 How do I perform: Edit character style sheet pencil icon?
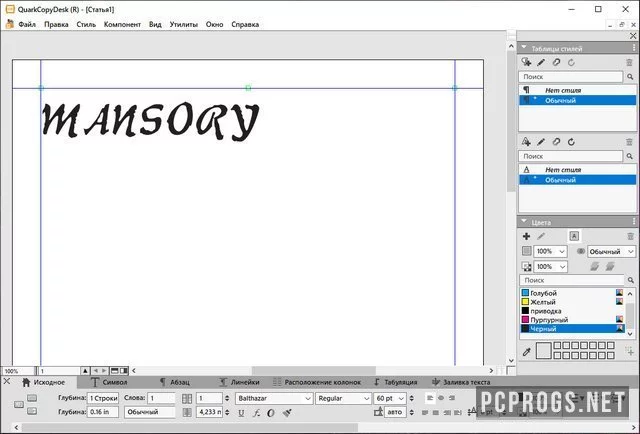[x=541, y=142]
